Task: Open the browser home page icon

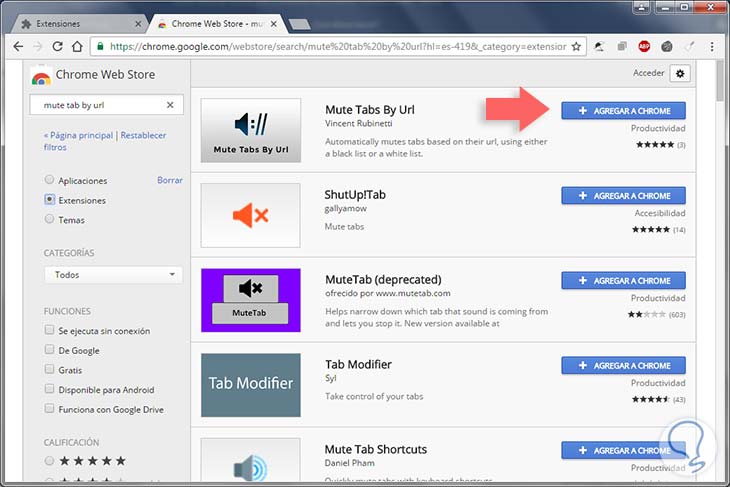Action: click(77, 47)
